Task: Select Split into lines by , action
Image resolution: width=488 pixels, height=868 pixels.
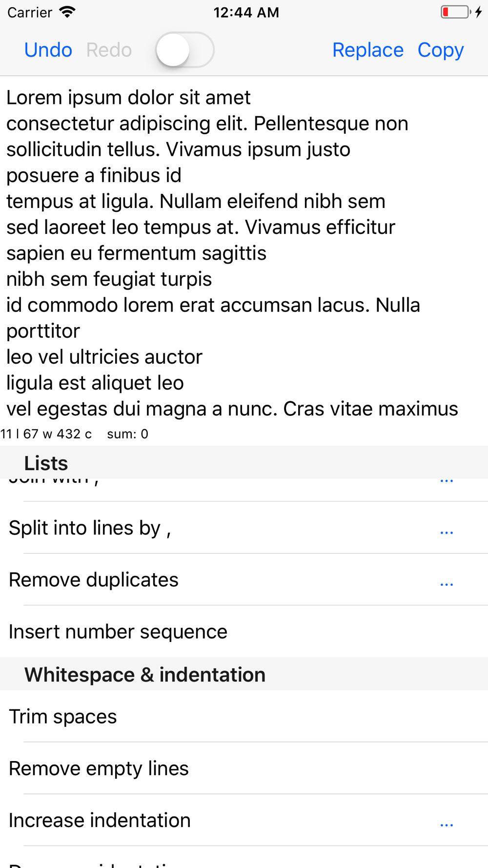Action: [x=244, y=528]
